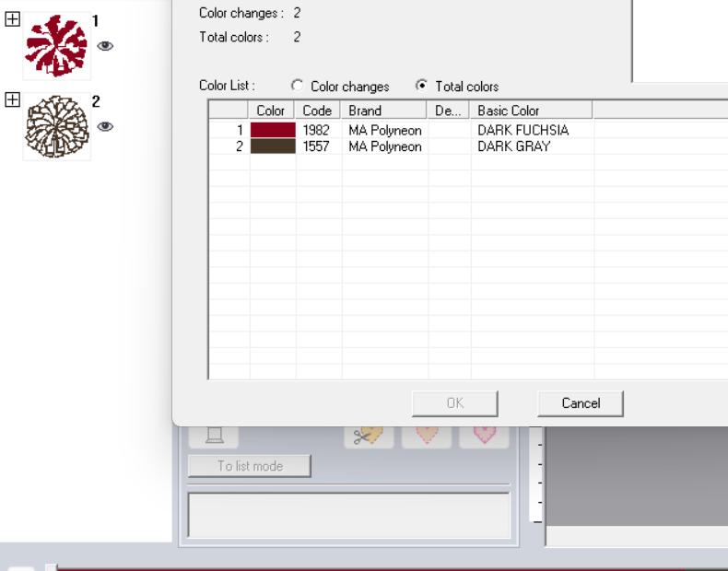Click MA Polyneon brand in row 2

385,146
